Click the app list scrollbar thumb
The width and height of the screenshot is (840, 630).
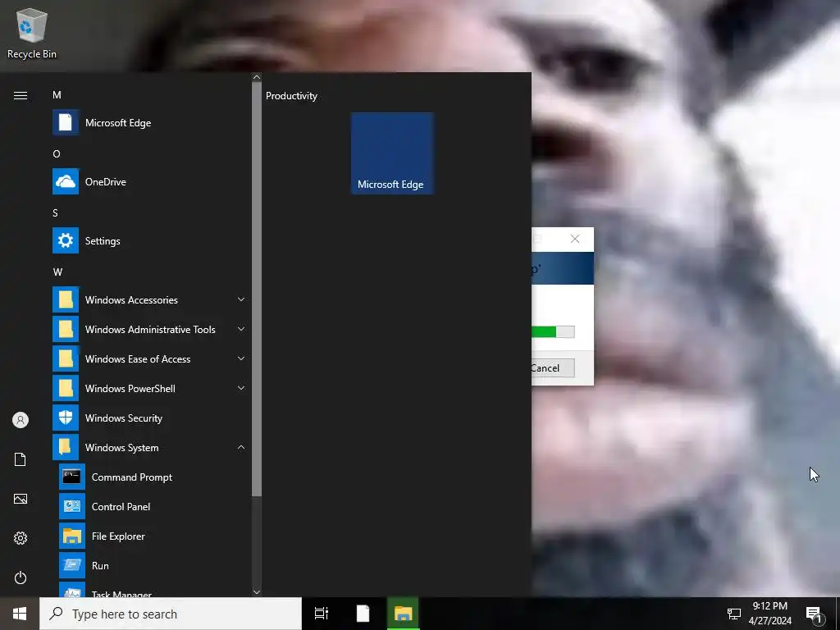click(257, 290)
